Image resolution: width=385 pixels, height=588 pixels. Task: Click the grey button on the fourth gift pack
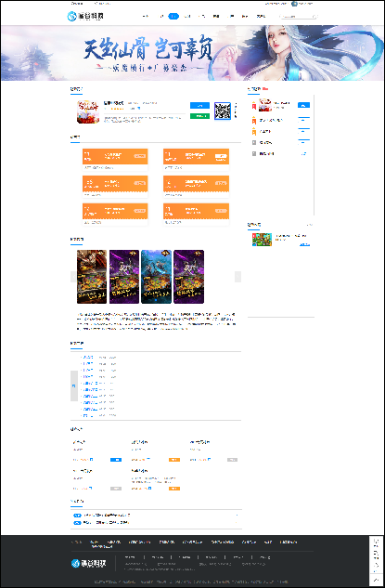point(116,489)
